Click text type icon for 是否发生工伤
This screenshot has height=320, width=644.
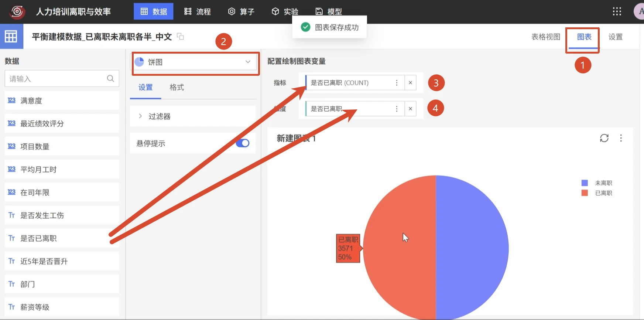point(11,215)
